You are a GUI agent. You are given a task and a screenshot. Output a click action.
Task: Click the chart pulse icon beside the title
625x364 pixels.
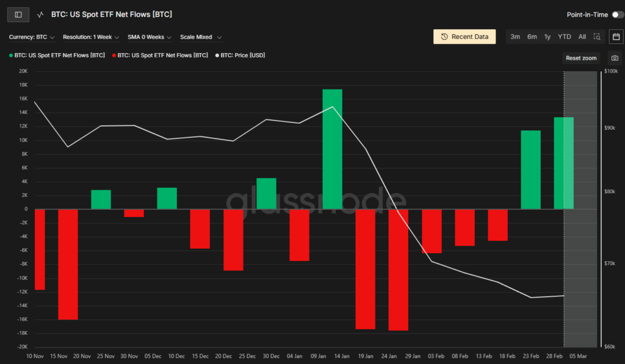coord(40,14)
